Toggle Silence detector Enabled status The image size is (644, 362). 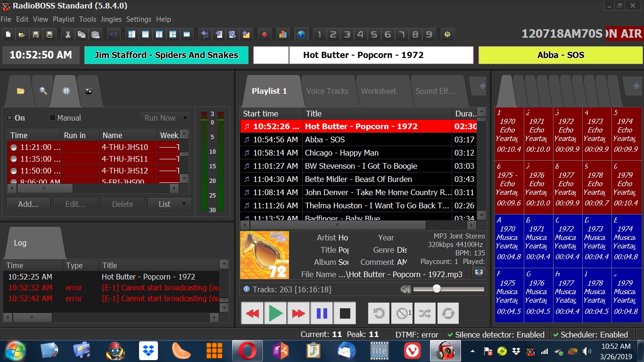(x=496, y=335)
